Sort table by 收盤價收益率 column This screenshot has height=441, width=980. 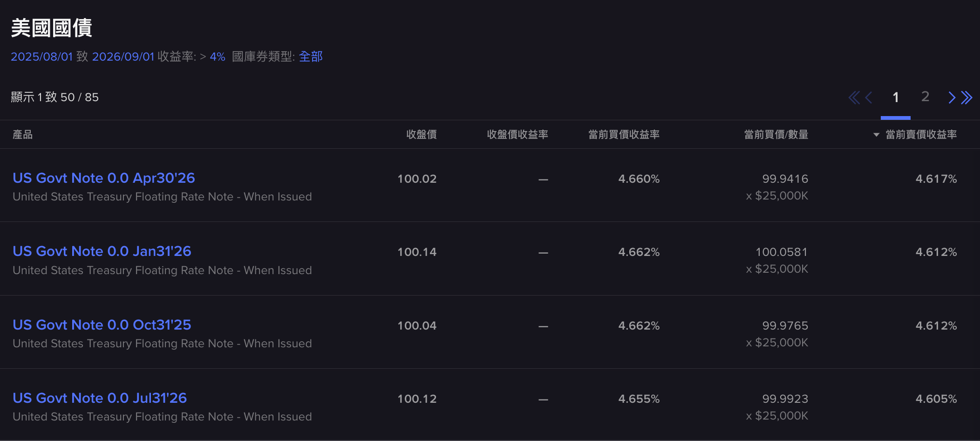518,134
